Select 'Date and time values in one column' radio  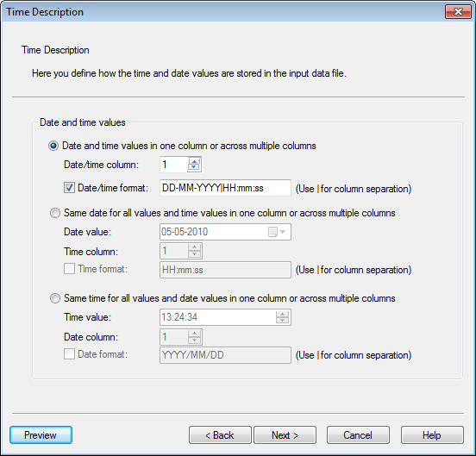tap(53, 146)
